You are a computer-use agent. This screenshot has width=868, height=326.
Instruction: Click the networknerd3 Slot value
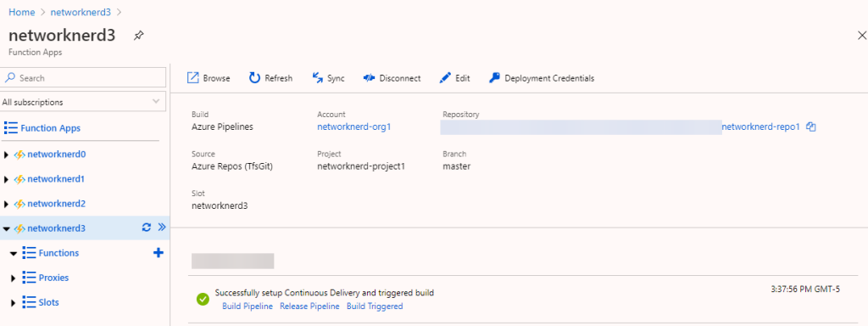[x=220, y=205]
